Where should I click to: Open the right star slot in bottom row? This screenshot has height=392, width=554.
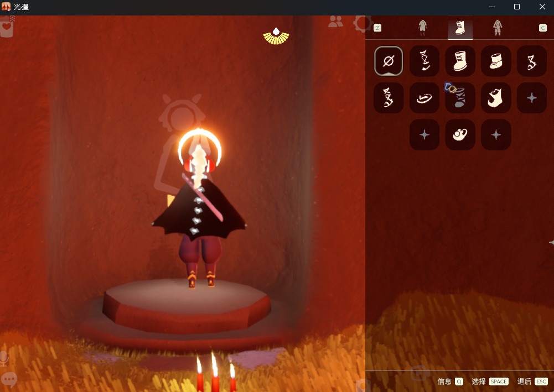tap(496, 134)
